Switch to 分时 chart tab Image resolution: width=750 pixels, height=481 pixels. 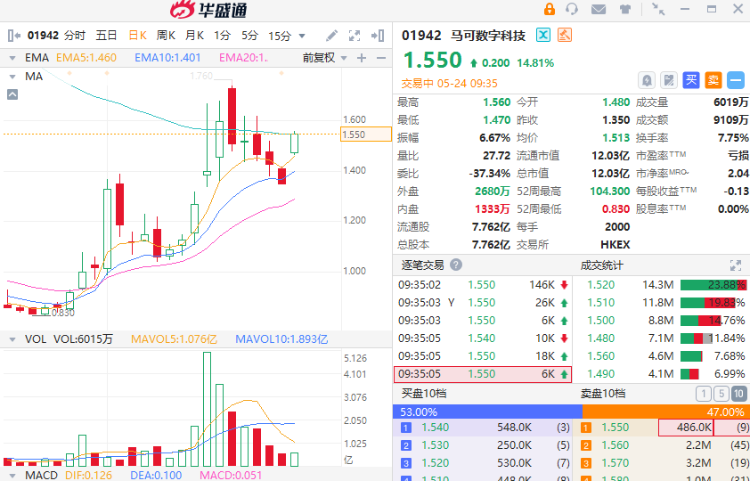(75, 35)
